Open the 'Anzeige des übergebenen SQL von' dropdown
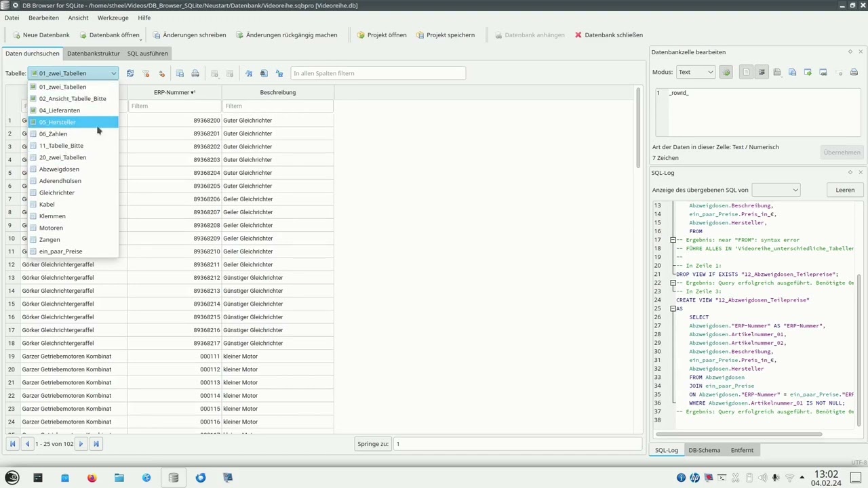Image resolution: width=868 pixels, height=488 pixels. [x=776, y=190]
